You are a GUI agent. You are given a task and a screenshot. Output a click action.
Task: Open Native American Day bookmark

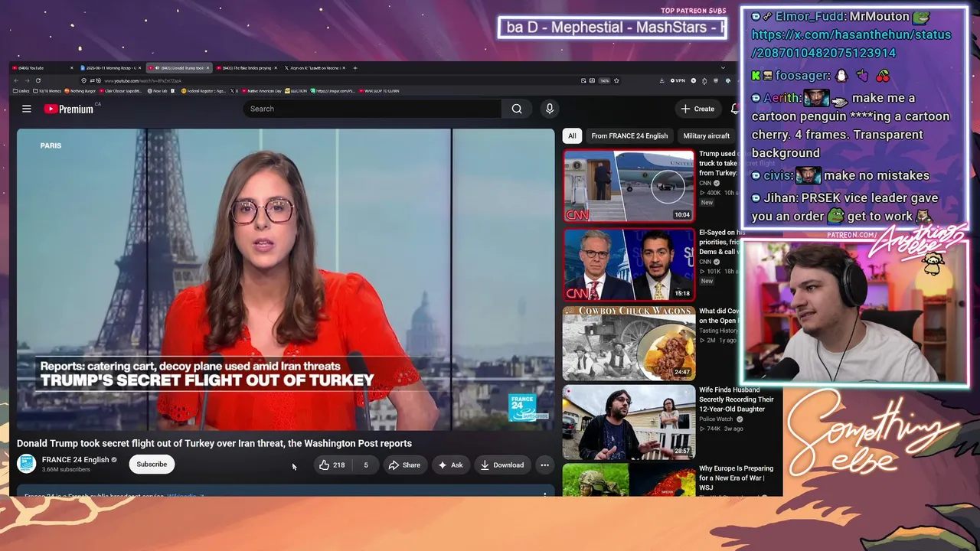pyautogui.click(x=260, y=91)
